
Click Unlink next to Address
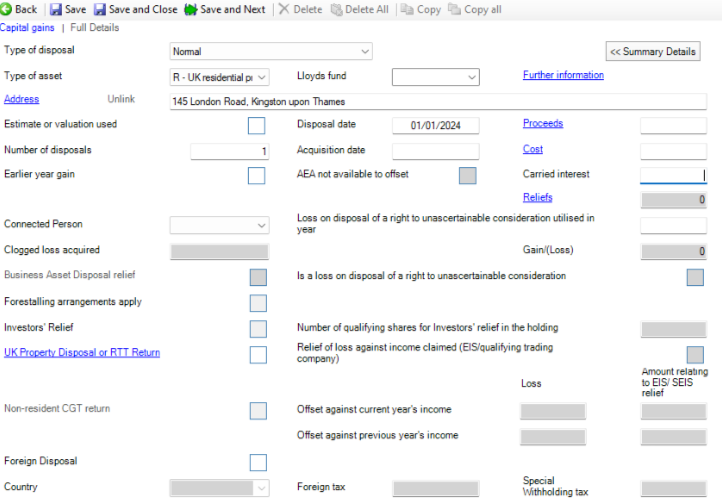click(121, 99)
